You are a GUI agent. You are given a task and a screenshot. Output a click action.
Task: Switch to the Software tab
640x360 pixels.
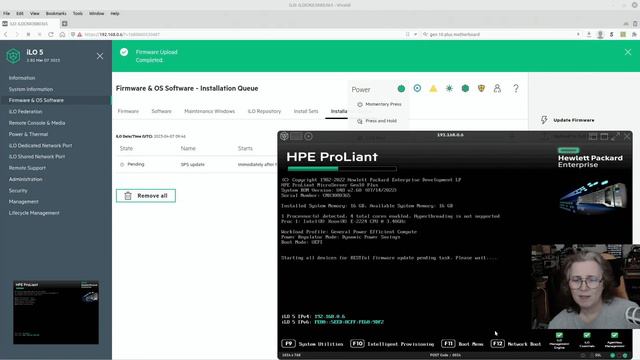click(x=161, y=111)
